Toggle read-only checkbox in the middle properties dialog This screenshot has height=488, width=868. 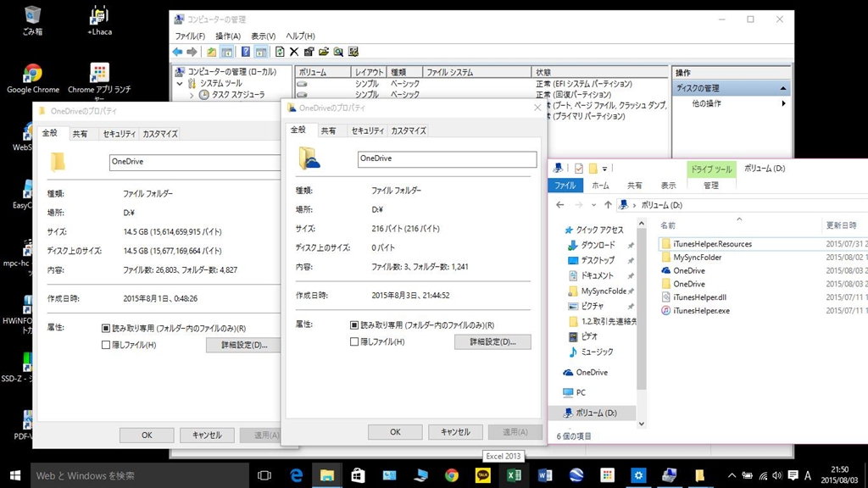pyautogui.click(x=355, y=325)
